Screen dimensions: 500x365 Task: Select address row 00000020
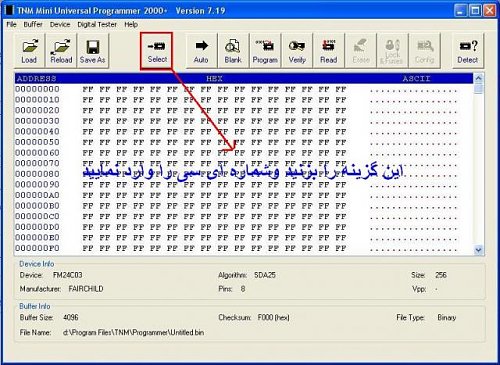point(37,110)
